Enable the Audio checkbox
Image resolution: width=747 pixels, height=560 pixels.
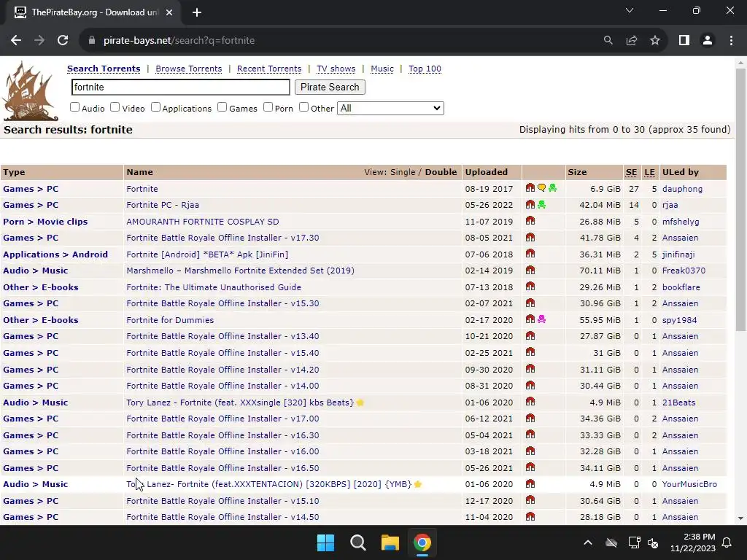point(75,107)
